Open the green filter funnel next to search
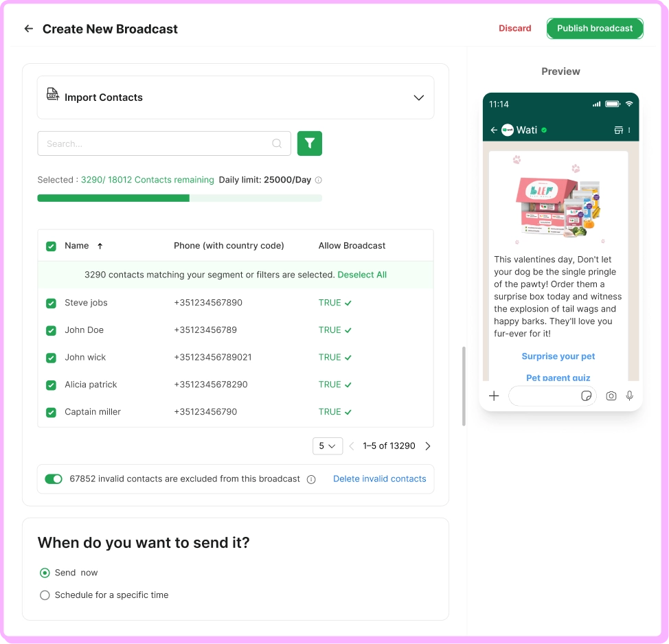This screenshot has width=669, height=644. coord(309,143)
